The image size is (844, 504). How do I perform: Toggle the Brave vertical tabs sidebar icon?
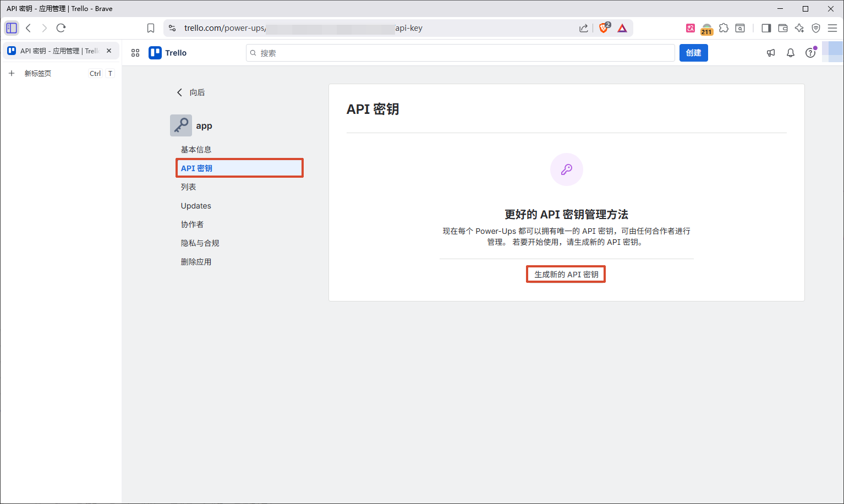(12, 28)
